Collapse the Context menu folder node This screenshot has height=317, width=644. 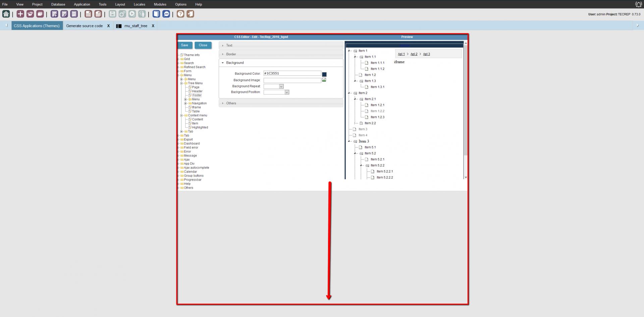(181, 115)
